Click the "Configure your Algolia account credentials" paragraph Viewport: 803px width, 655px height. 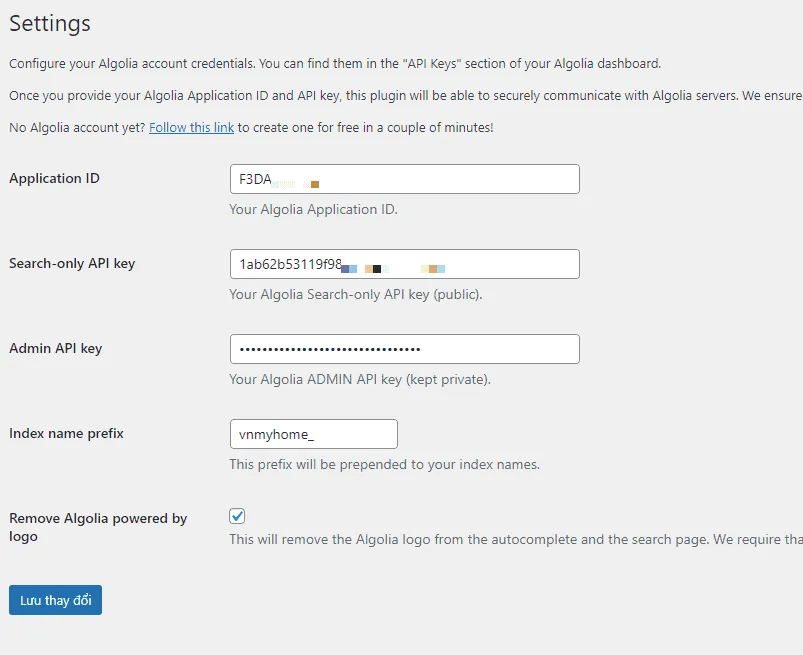335,64
